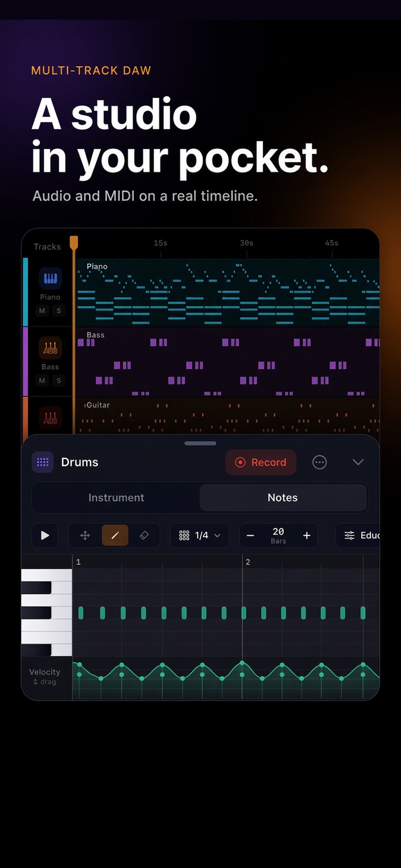Image resolution: width=401 pixels, height=868 pixels.
Task: Decrease the bar count with minus
Action: 250,536
